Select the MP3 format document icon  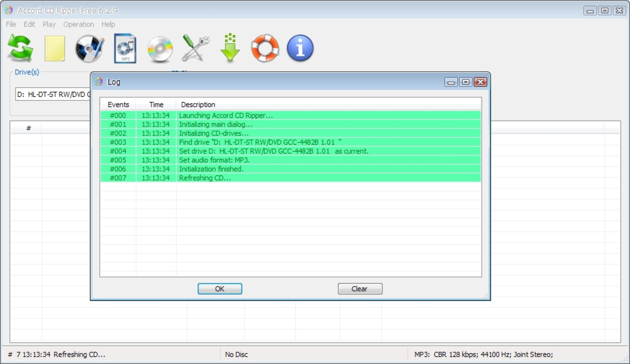[x=125, y=48]
